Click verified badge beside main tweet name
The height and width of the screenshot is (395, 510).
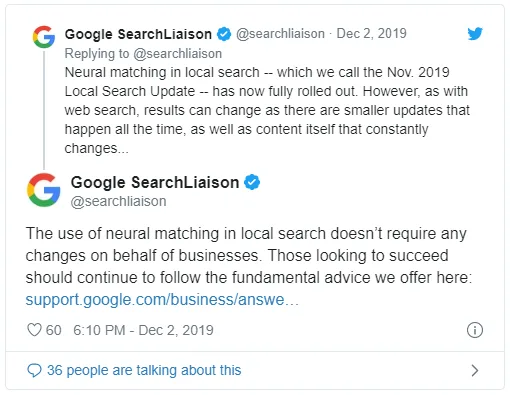click(x=252, y=182)
